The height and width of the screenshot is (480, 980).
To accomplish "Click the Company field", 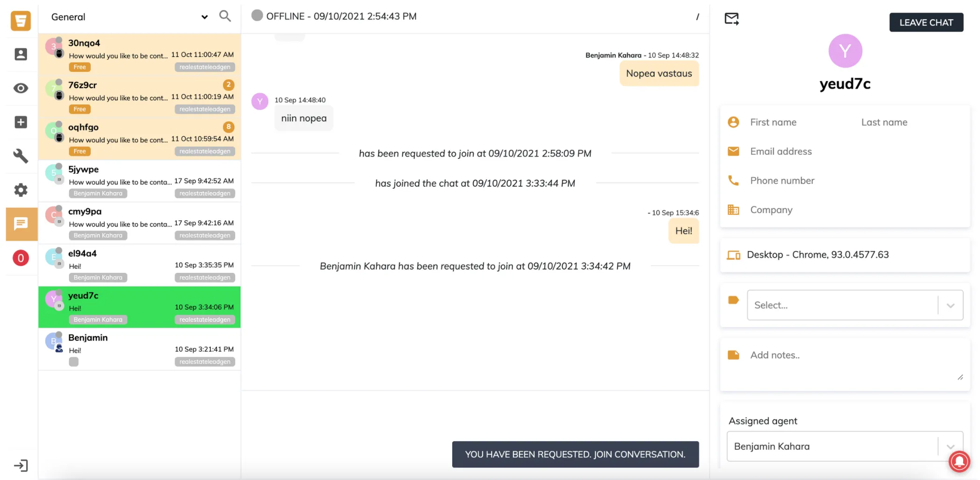I will [855, 210].
